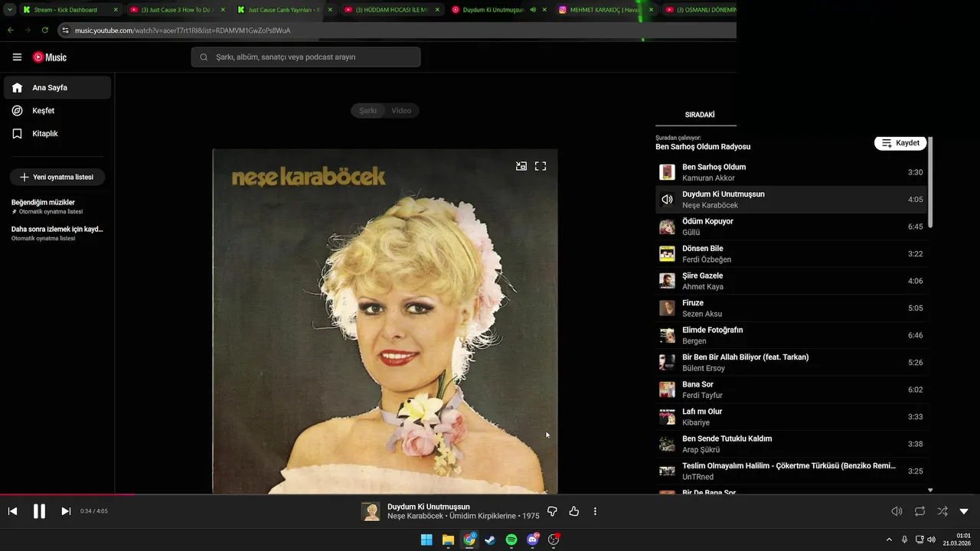Play Firuze by Sezen Aksu
The image size is (980, 551).
(792, 308)
